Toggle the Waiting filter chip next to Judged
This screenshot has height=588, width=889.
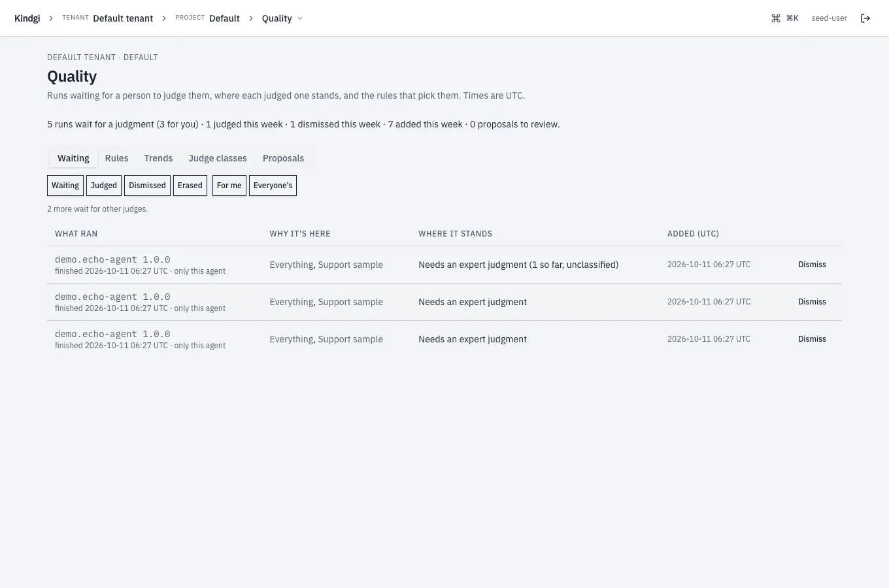click(65, 186)
